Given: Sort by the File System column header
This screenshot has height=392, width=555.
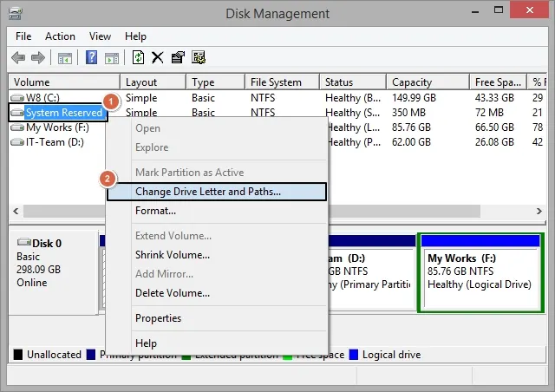Looking at the screenshot, I should point(282,82).
